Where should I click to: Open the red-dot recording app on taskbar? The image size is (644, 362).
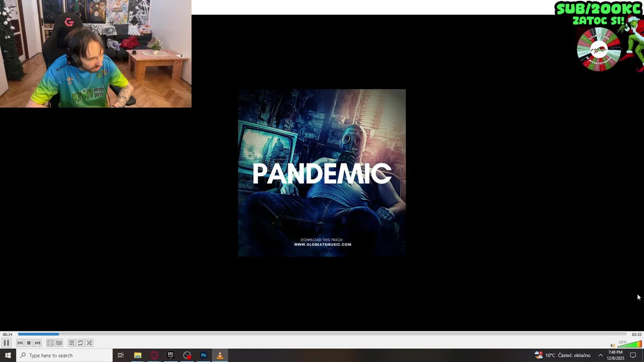pyautogui.click(x=187, y=355)
